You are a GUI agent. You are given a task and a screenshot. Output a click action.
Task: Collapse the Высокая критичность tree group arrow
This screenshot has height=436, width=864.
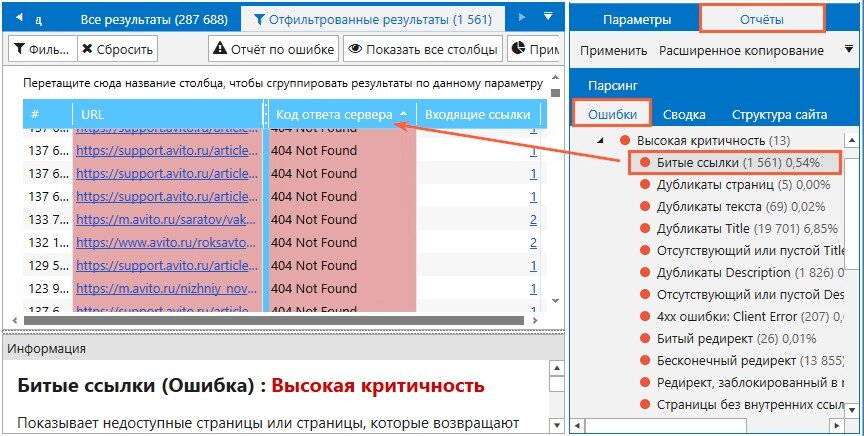(601, 141)
